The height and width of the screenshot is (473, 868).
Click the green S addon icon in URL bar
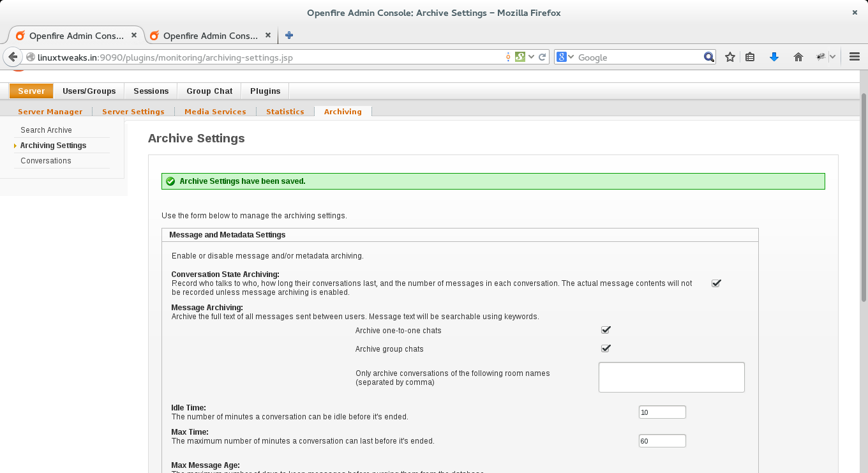coord(520,57)
